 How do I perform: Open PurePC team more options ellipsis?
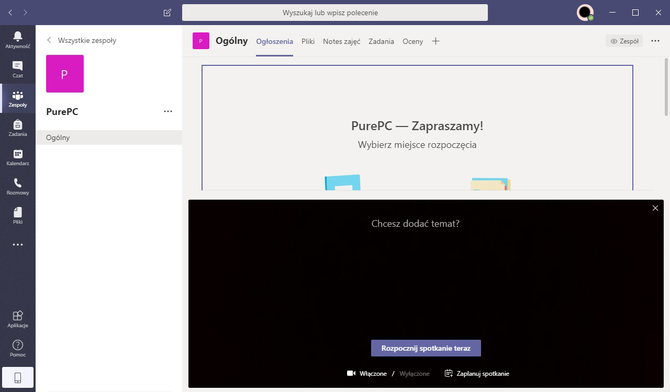(168, 111)
